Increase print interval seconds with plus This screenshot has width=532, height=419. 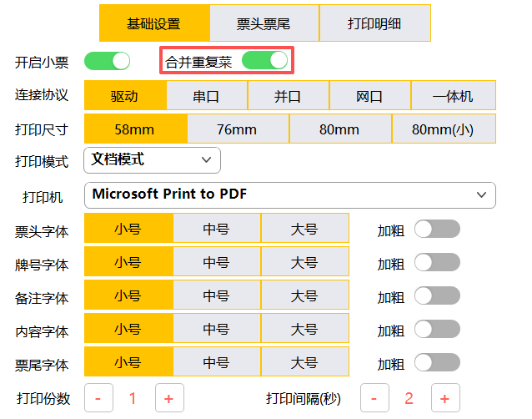pyautogui.click(x=444, y=399)
